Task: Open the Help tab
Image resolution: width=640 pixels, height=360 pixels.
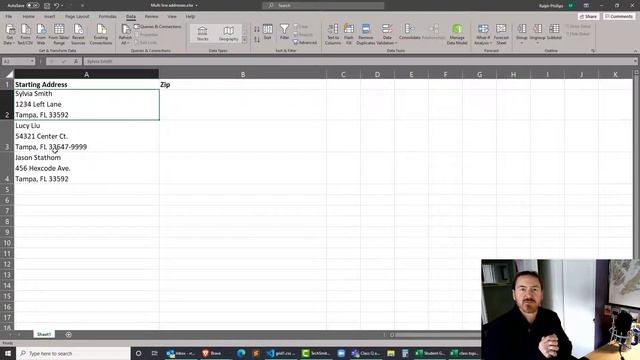Action: [190, 16]
